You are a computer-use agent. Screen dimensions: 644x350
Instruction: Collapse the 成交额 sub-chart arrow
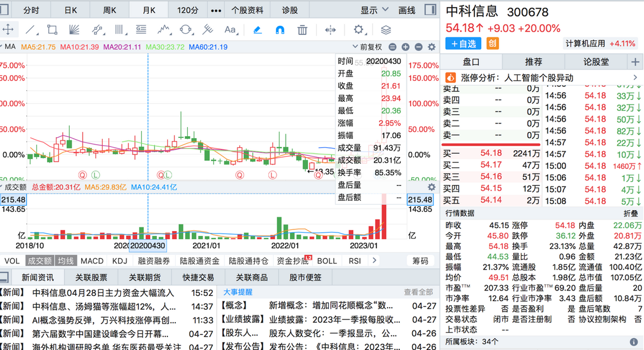(2, 187)
